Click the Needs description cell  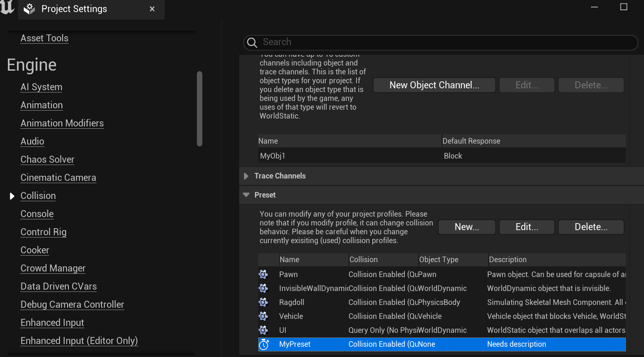517,344
